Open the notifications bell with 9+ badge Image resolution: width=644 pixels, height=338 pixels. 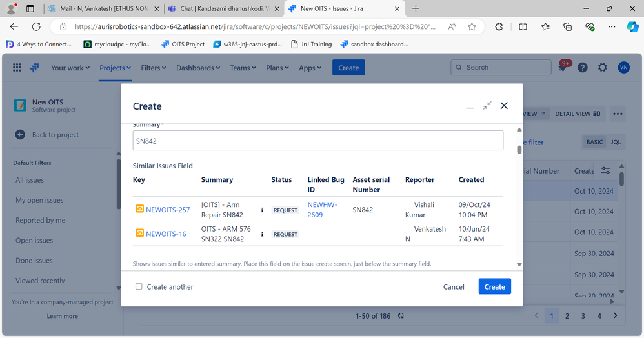coord(563,67)
